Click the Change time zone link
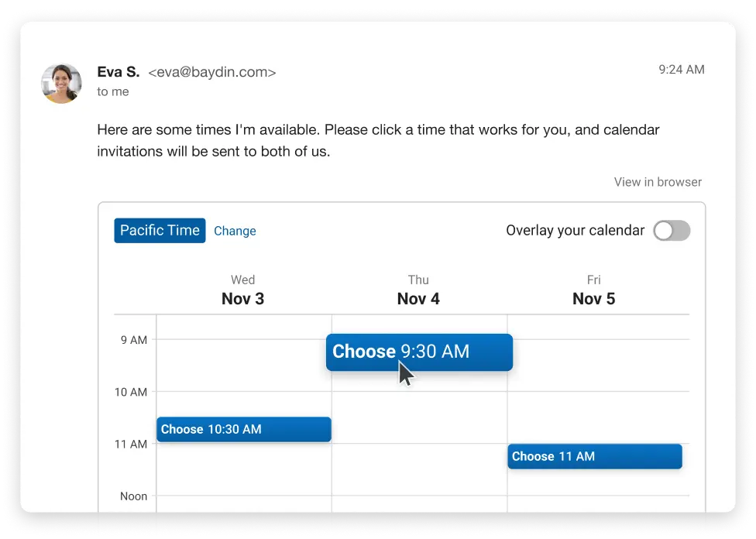The width and height of the screenshot is (756, 539). [x=235, y=231]
